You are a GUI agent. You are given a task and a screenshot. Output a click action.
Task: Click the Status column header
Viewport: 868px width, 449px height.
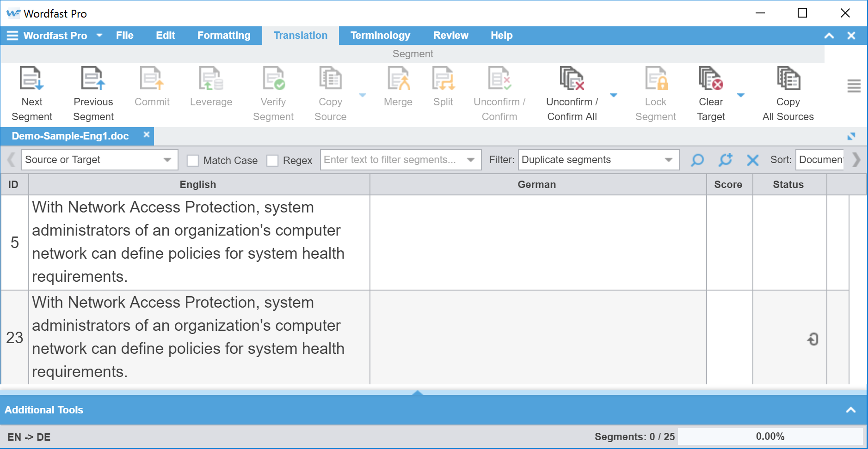coord(789,185)
